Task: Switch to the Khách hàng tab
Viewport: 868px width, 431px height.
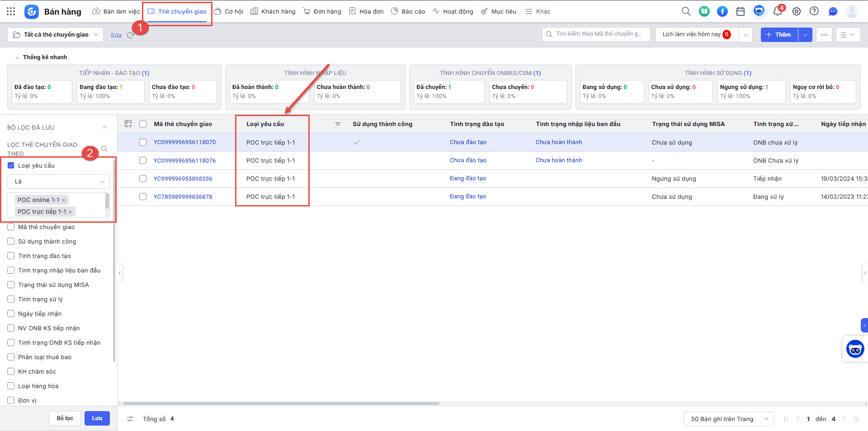Action: click(273, 11)
